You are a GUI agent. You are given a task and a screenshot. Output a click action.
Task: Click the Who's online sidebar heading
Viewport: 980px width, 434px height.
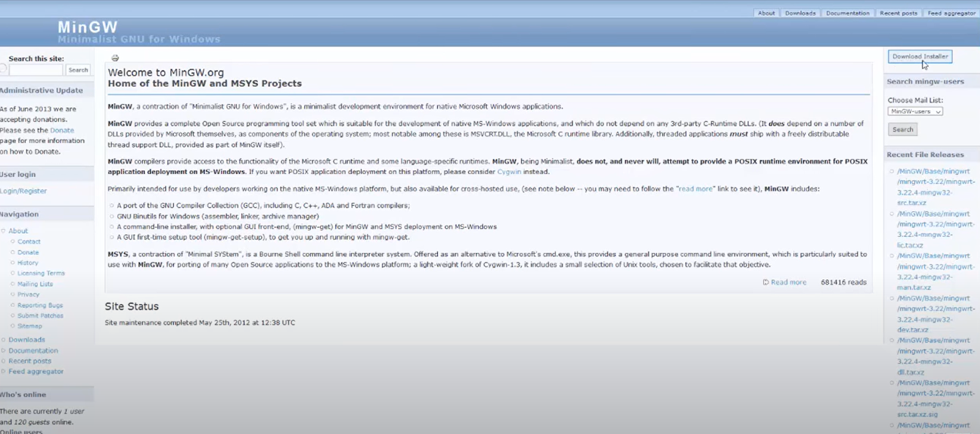pos(23,395)
